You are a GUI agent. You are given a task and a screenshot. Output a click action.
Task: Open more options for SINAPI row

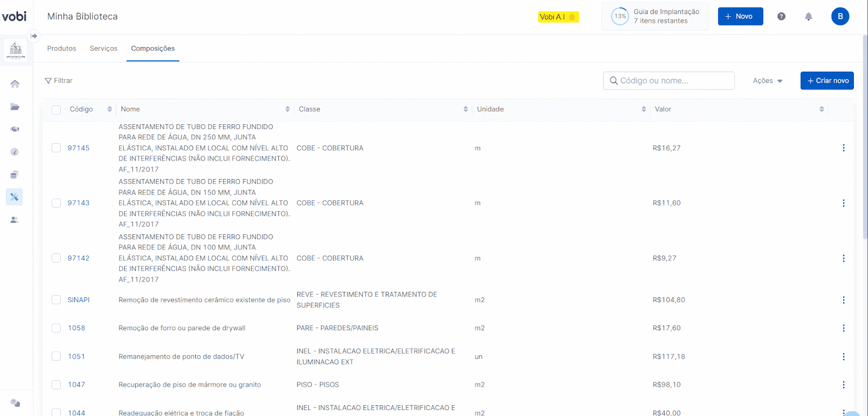point(843,300)
